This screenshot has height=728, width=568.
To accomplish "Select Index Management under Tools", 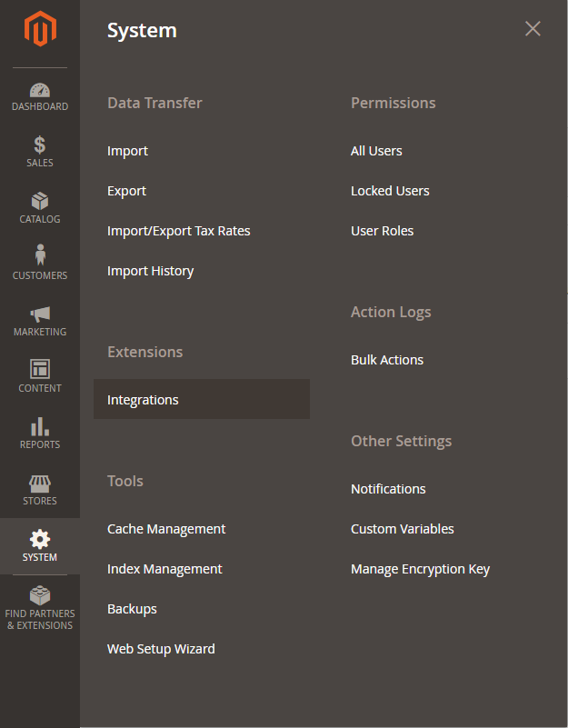I will 164,569.
